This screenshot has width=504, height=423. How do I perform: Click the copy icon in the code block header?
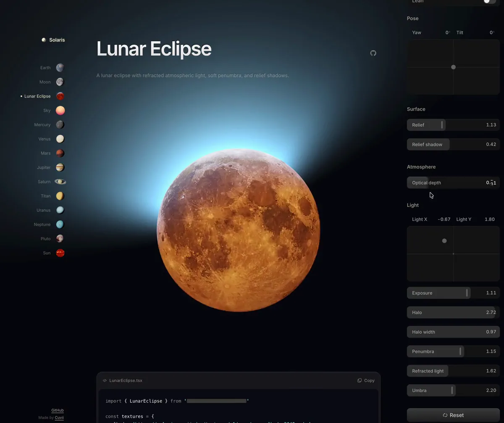(360, 381)
